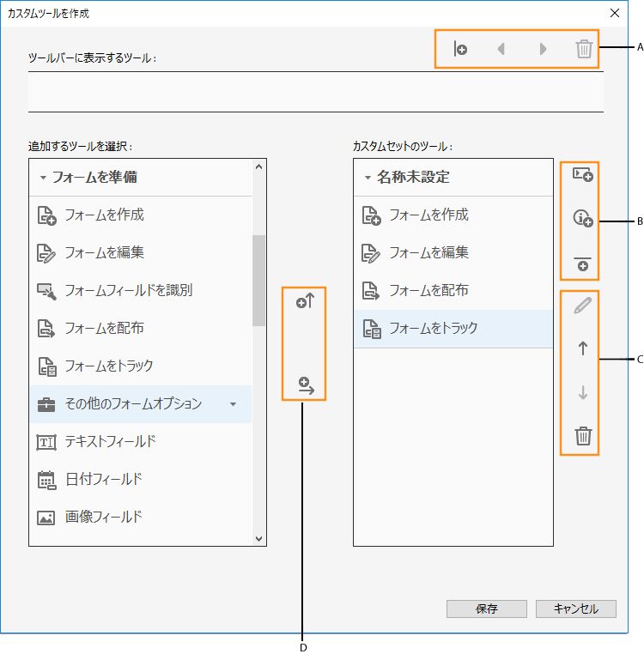644x654 pixels.
Task: Click the add section icon
Action: (583, 175)
